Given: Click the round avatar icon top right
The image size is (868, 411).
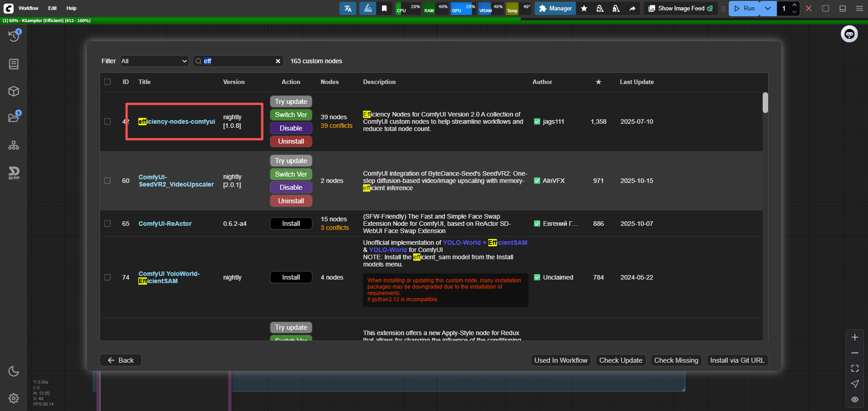Looking at the screenshot, I should tap(849, 34).
